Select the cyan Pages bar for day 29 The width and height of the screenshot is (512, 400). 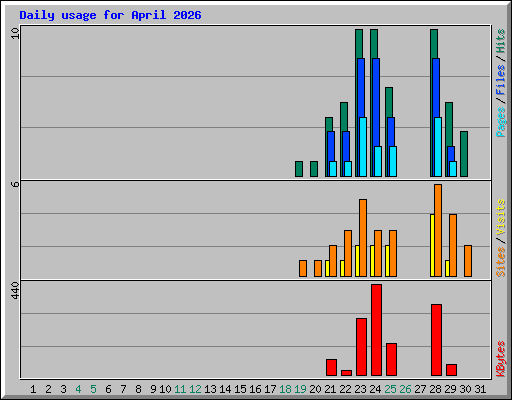[453, 169]
